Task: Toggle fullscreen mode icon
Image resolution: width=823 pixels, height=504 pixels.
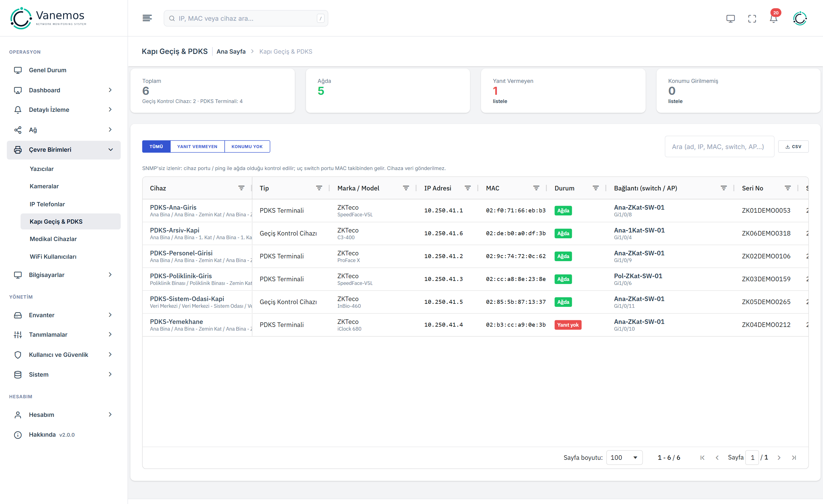Action: [x=752, y=19]
